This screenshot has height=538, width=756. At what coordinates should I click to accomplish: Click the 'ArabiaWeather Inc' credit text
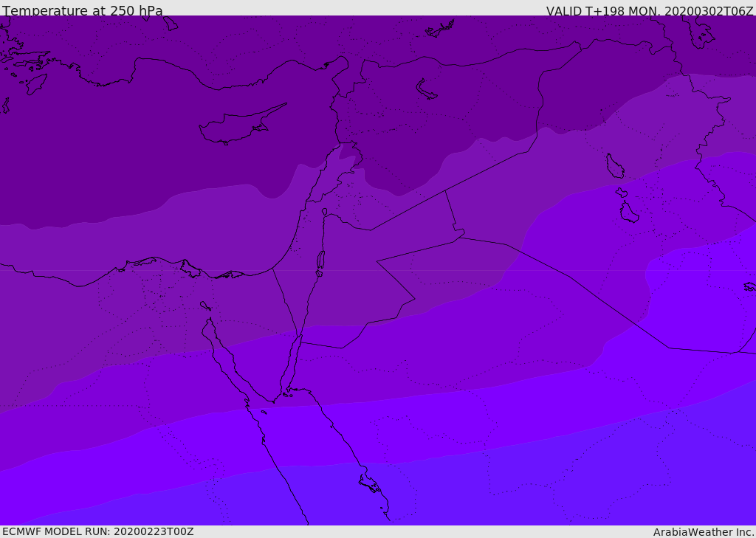coord(703,532)
